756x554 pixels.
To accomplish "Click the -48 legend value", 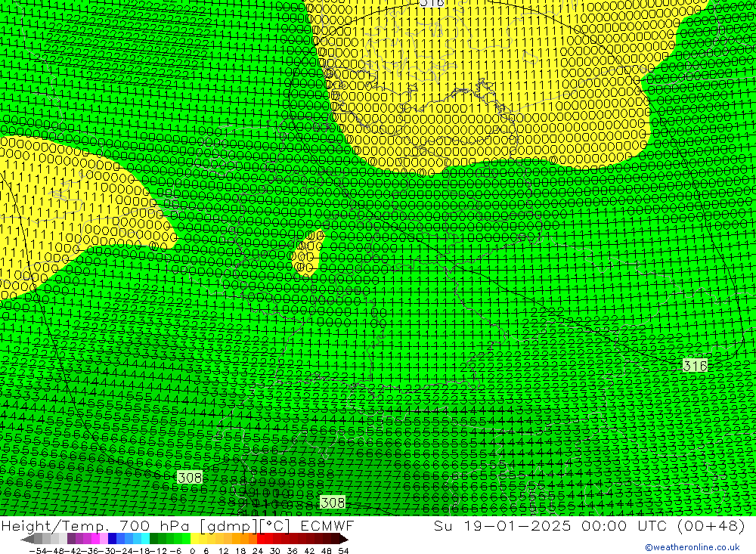I will [54, 551].
